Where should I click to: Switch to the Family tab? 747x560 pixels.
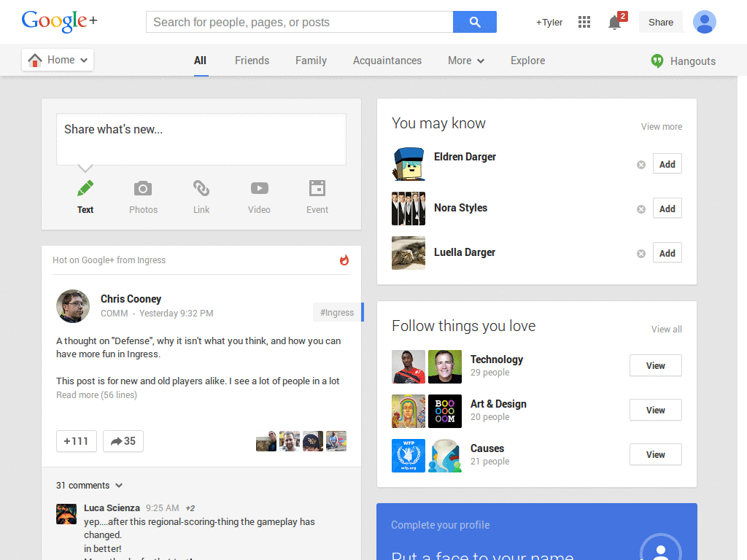[311, 61]
